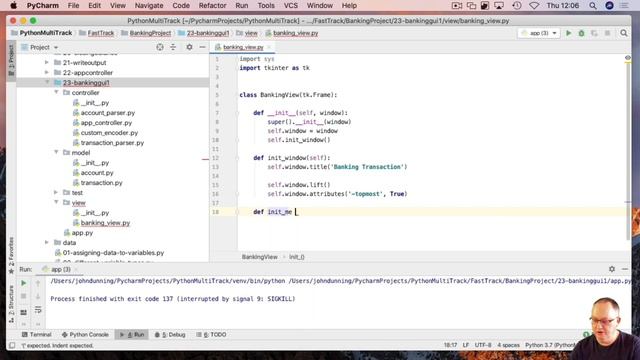Image resolution: width=640 pixels, height=360 pixels.
Task: Collapse all in Project panel
Action: pos(173,47)
